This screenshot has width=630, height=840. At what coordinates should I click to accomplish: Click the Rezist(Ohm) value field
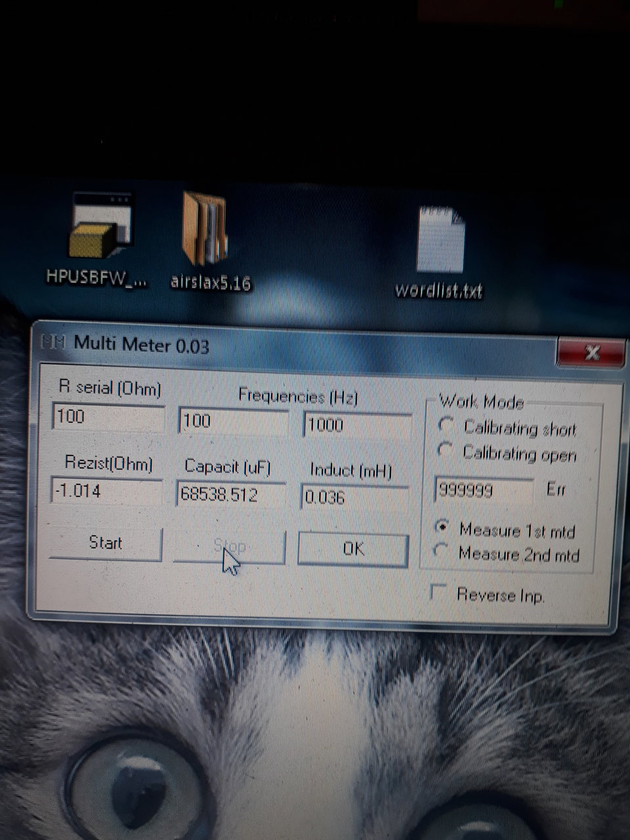point(106,491)
